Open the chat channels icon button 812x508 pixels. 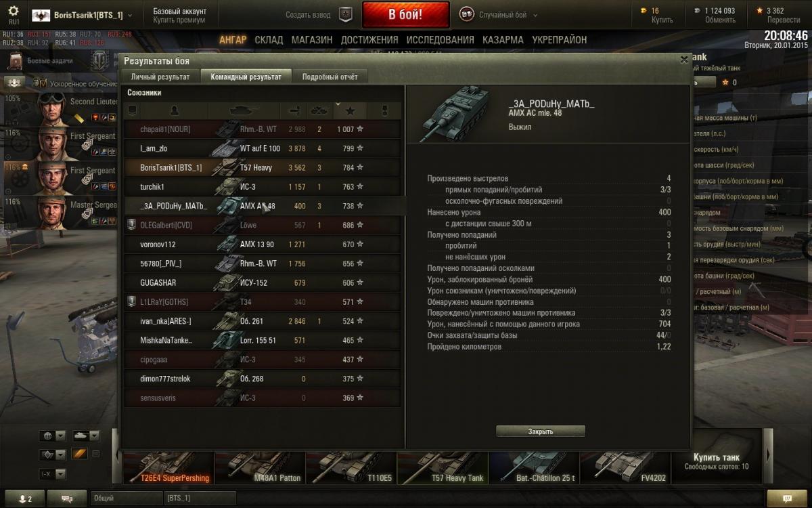pyautogui.click(x=68, y=499)
